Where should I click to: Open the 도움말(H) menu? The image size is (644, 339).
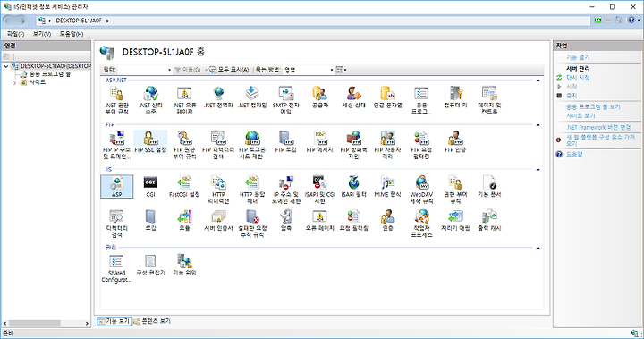pyautogui.click(x=72, y=34)
